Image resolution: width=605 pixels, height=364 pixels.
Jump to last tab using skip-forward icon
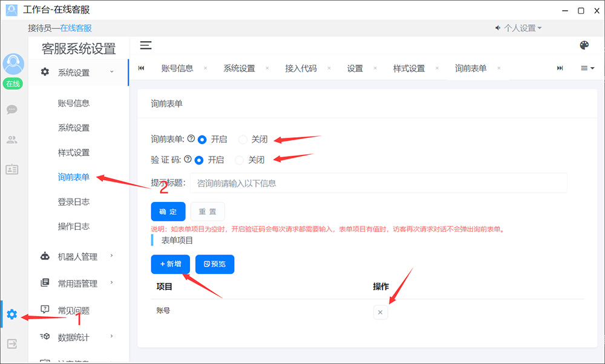[560, 68]
